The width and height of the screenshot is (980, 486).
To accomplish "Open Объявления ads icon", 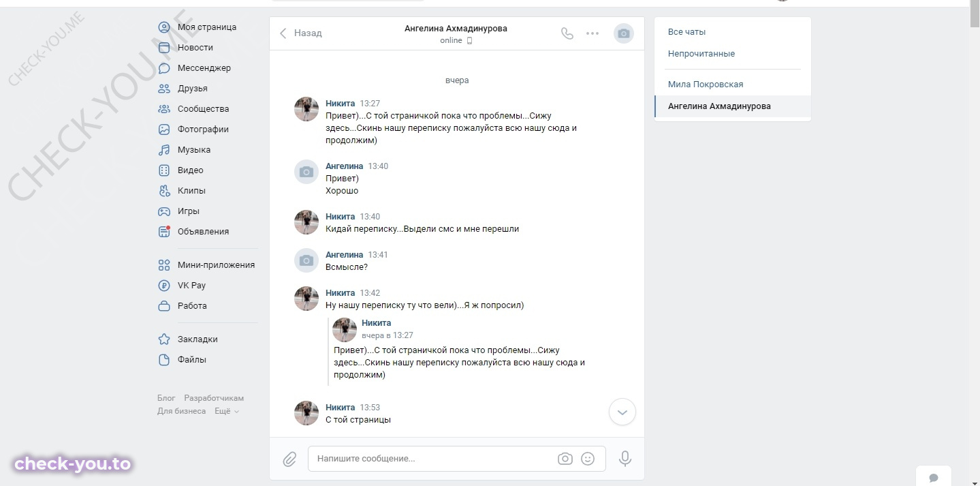I will pyautogui.click(x=164, y=232).
